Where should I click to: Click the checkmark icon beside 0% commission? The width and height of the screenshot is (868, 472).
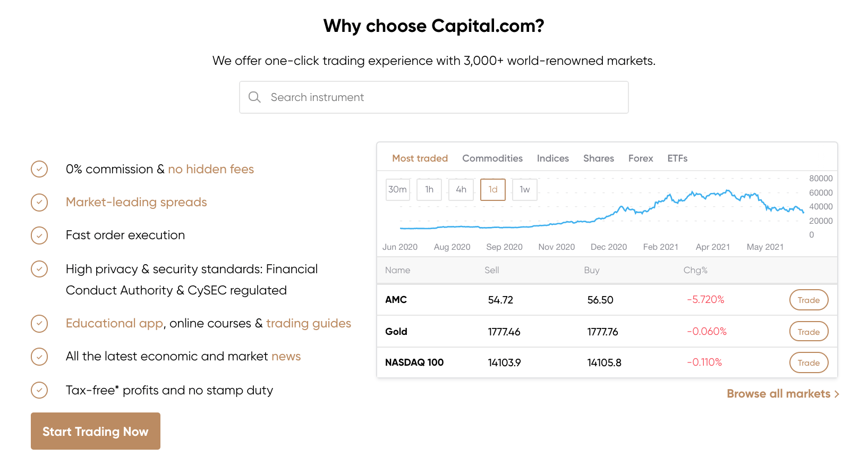39,169
